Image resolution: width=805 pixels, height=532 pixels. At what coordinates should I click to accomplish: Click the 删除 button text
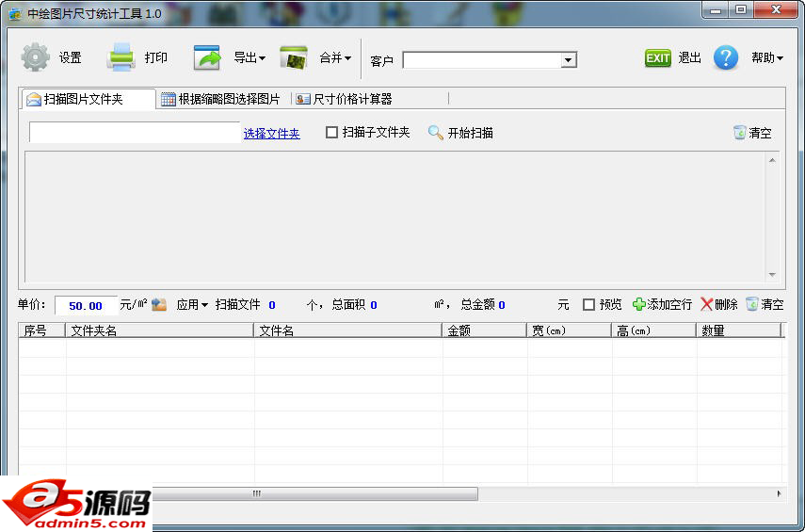tap(726, 304)
